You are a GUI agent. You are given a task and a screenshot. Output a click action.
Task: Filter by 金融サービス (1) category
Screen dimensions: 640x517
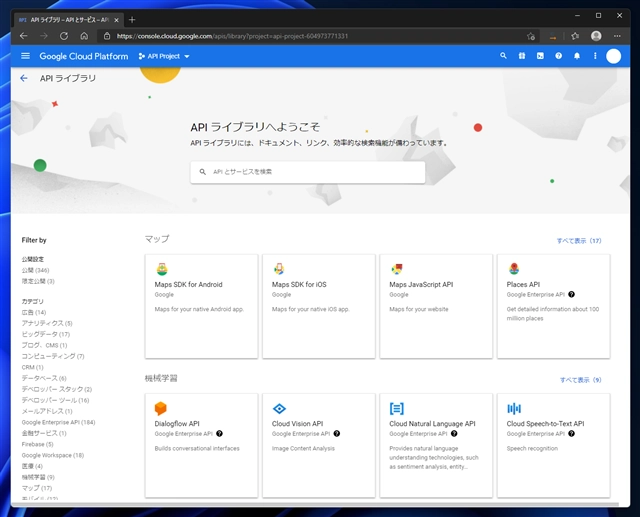pos(44,433)
